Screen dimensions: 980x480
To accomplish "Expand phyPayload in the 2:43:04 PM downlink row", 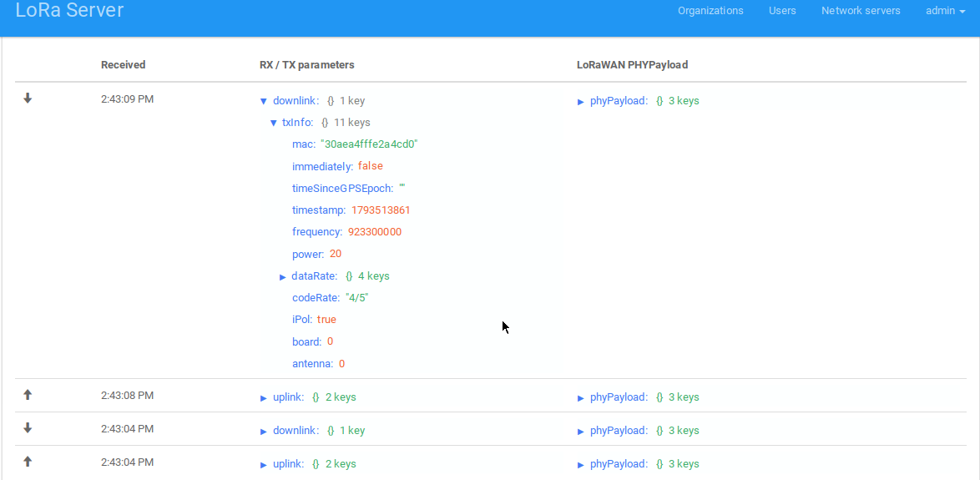I will click(581, 432).
